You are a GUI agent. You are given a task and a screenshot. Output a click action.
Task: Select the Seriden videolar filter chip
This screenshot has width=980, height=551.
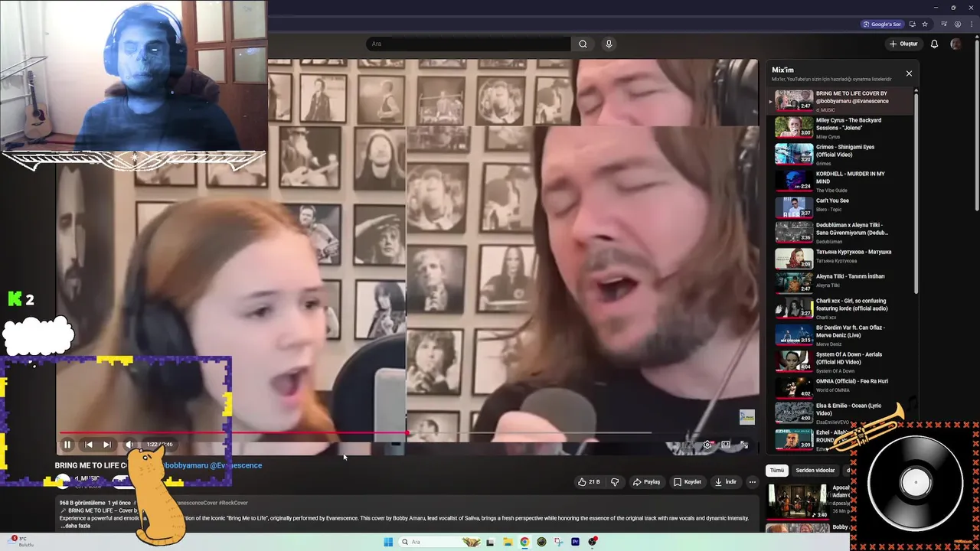point(815,471)
